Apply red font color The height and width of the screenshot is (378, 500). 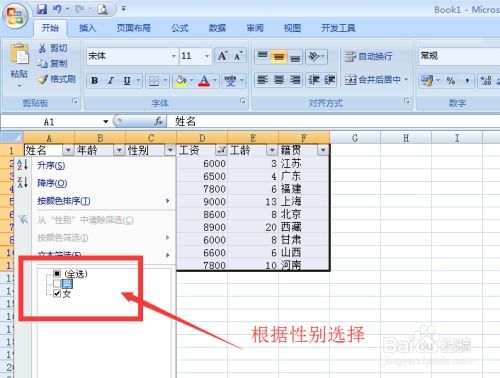[204, 81]
